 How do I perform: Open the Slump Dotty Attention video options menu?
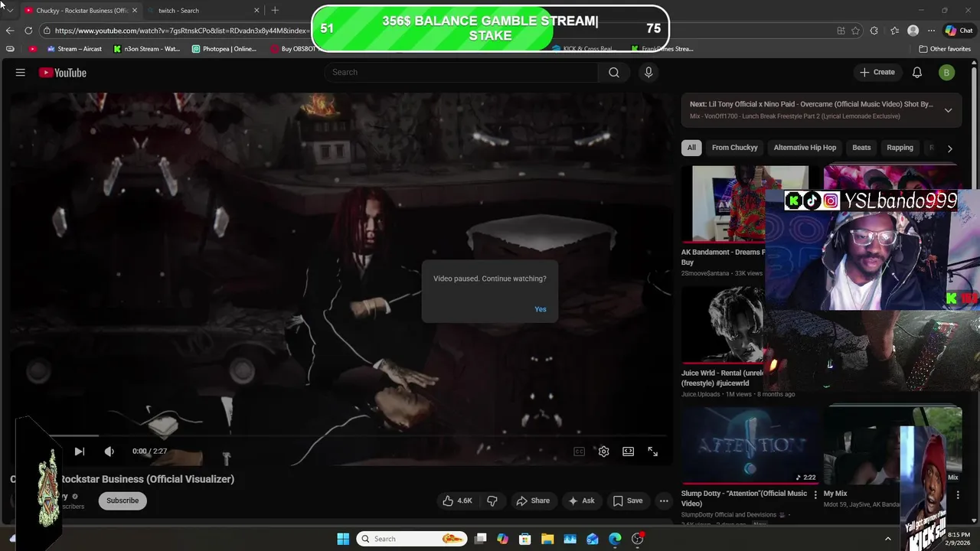pyautogui.click(x=815, y=495)
